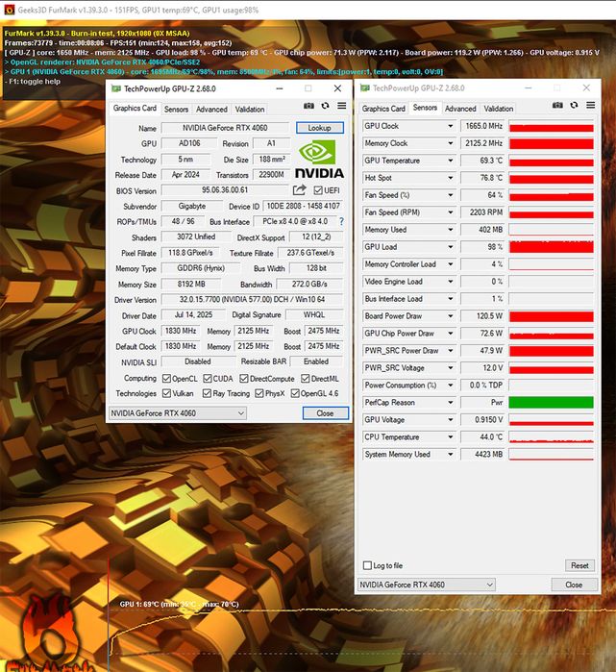Click the GPU-Z icon in the Sensors window title bar

[x=365, y=87]
